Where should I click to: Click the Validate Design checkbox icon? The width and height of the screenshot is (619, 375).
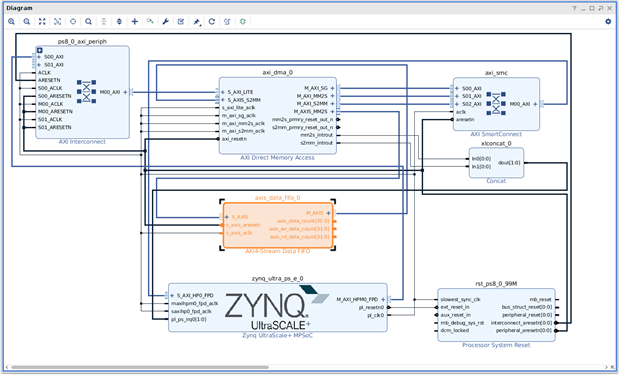tap(181, 22)
